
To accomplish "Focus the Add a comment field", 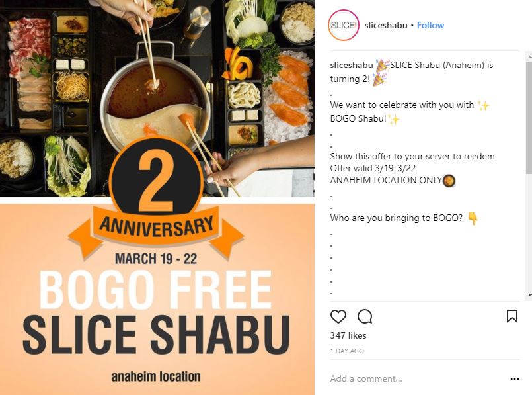I will pyautogui.click(x=417, y=378).
